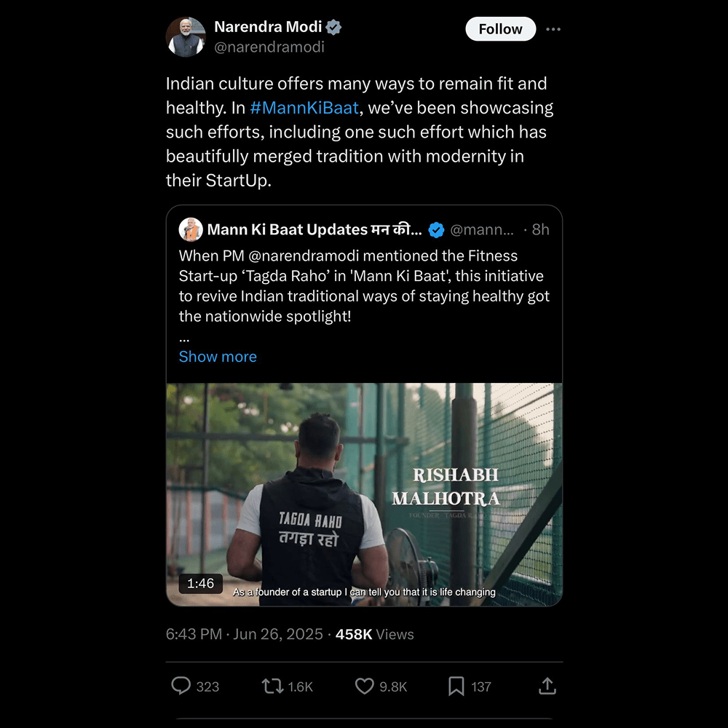Follow Narendra Modi
This screenshot has width=728, height=728.
click(x=500, y=29)
